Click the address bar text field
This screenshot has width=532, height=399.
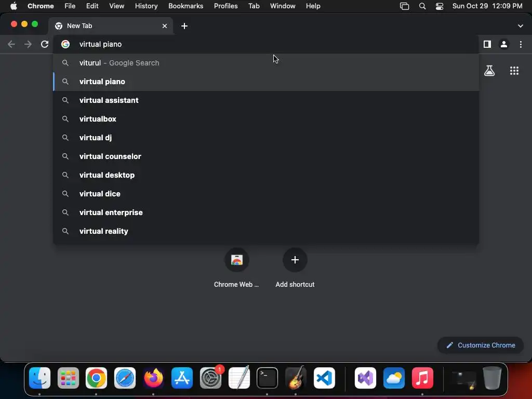coord(266,44)
